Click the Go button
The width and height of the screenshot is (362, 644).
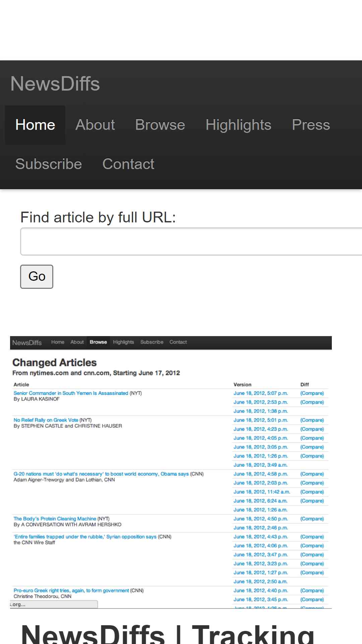click(37, 277)
